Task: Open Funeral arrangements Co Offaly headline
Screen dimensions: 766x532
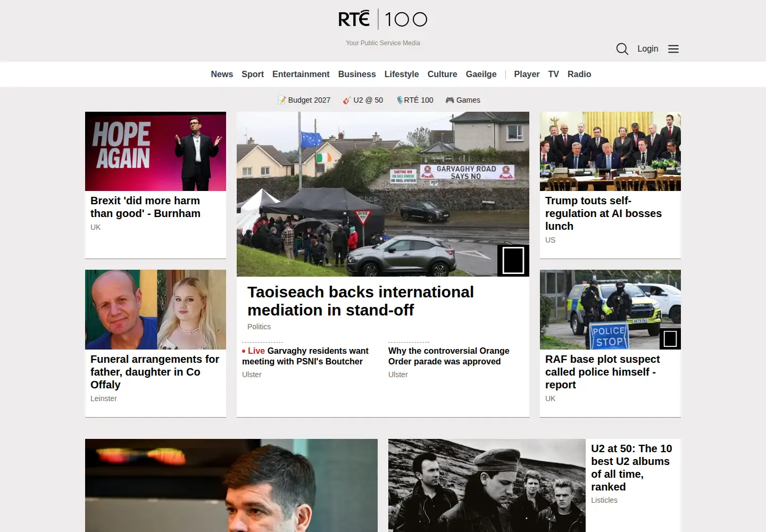Action: click(155, 372)
